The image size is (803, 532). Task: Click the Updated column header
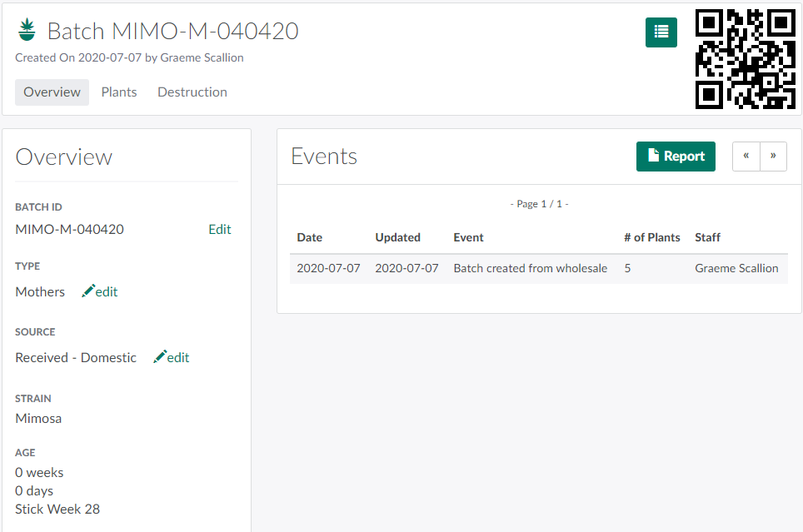point(397,237)
